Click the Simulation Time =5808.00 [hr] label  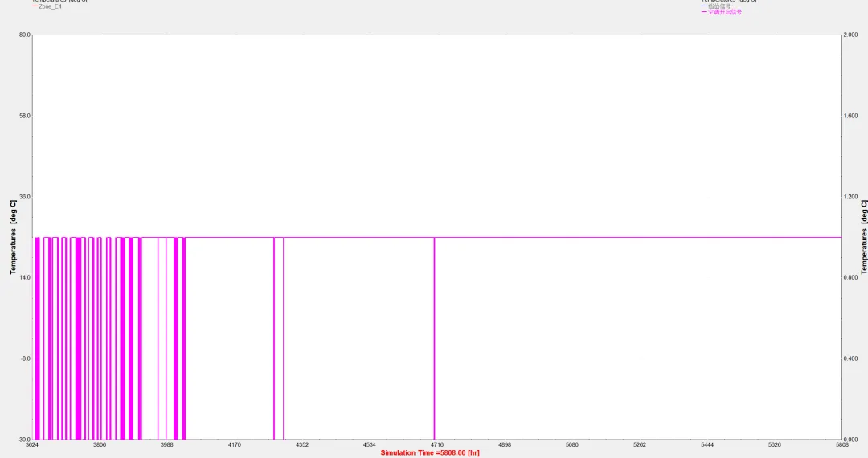(x=430, y=452)
